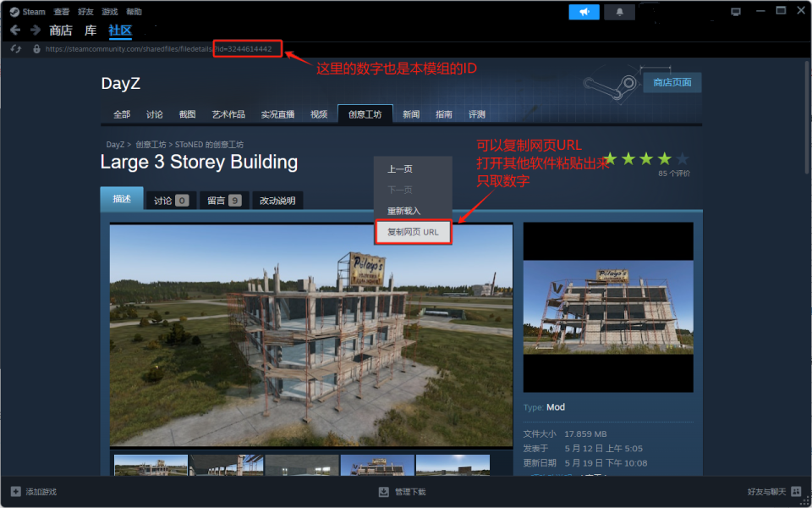Select the first screenshot thumbnail

(x=151, y=465)
